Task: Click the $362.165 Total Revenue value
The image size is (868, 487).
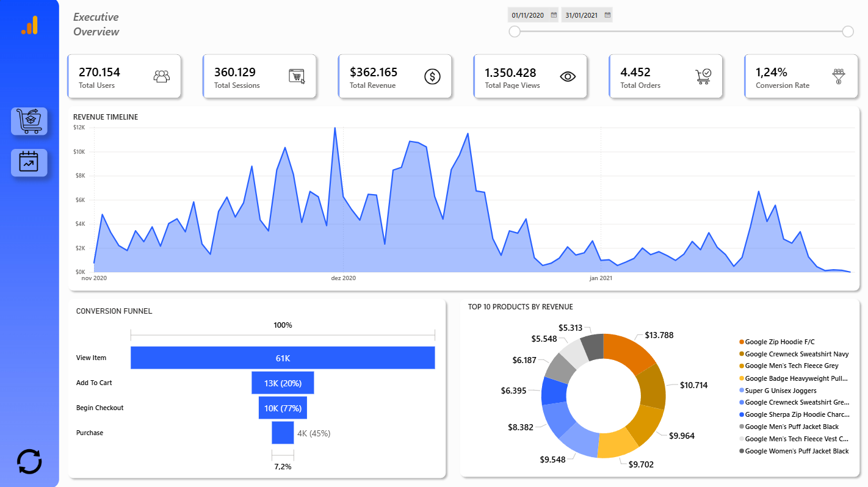Action: (374, 72)
